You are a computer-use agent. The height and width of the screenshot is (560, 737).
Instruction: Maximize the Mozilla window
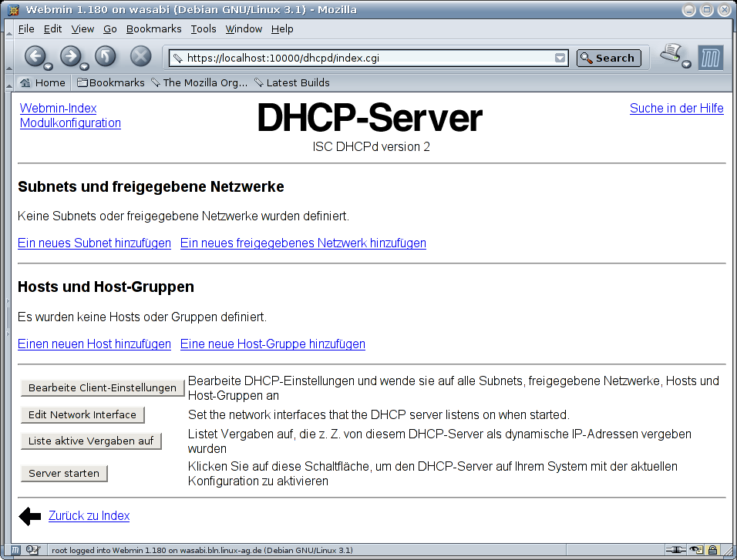tap(706, 10)
